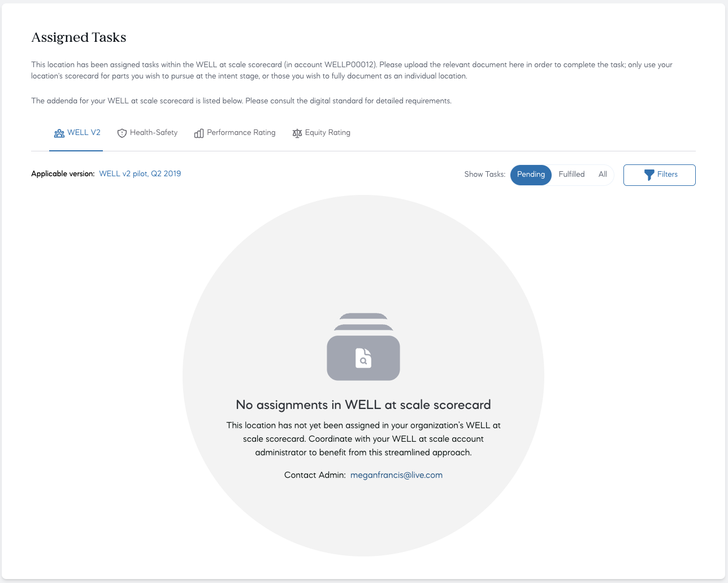728x583 pixels.
Task: Click the 'Applicable version:' label
Action: coord(63,174)
